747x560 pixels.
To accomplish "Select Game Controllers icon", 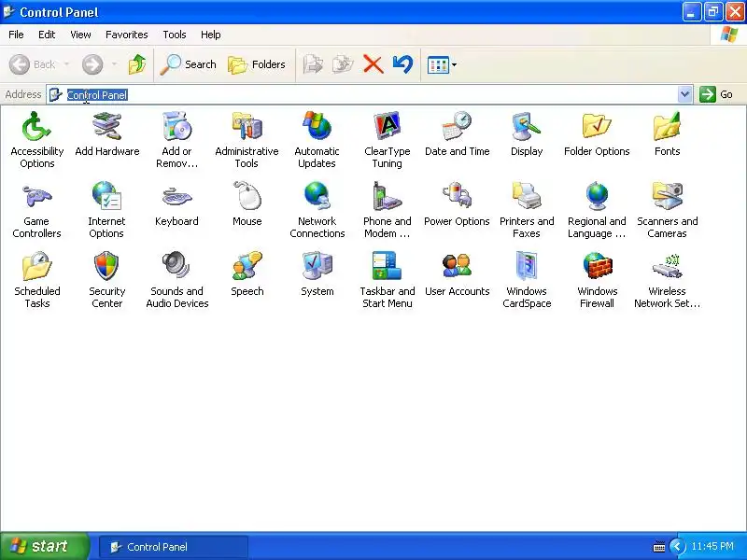I will [36, 196].
